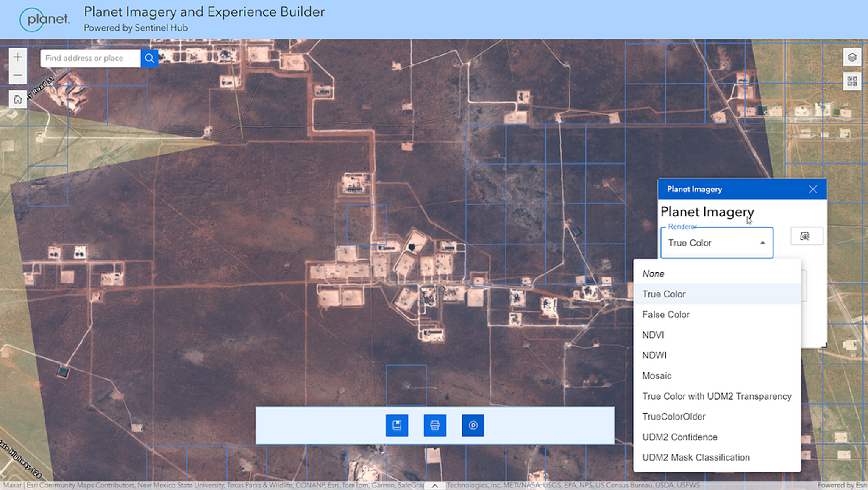Image resolution: width=868 pixels, height=490 pixels.
Task: Select the NDVI renderer option
Action: (653, 335)
